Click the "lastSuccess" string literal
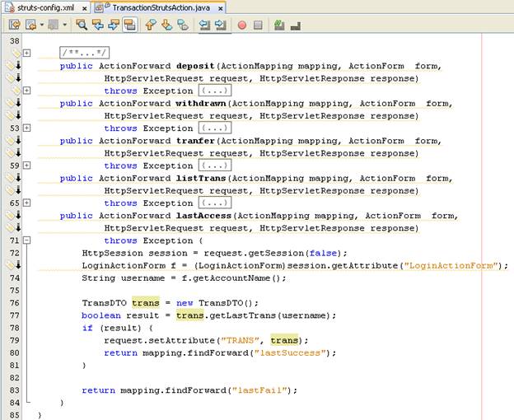 tap(290, 352)
